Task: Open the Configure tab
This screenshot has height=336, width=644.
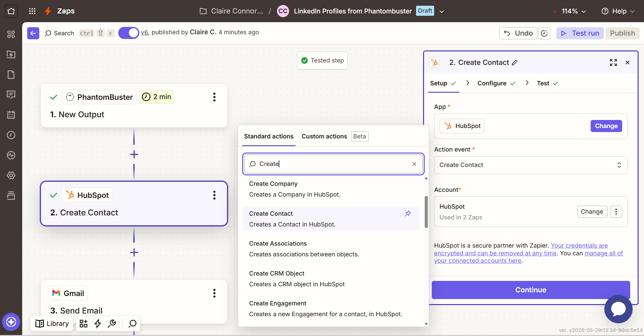Action: (x=496, y=83)
